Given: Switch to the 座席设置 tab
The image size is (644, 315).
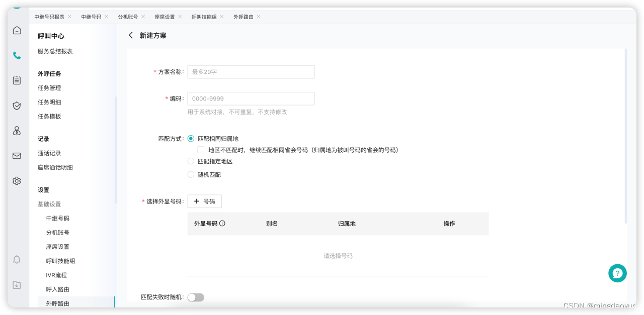Looking at the screenshot, I should pyautogui.click(x=165, y=17).
